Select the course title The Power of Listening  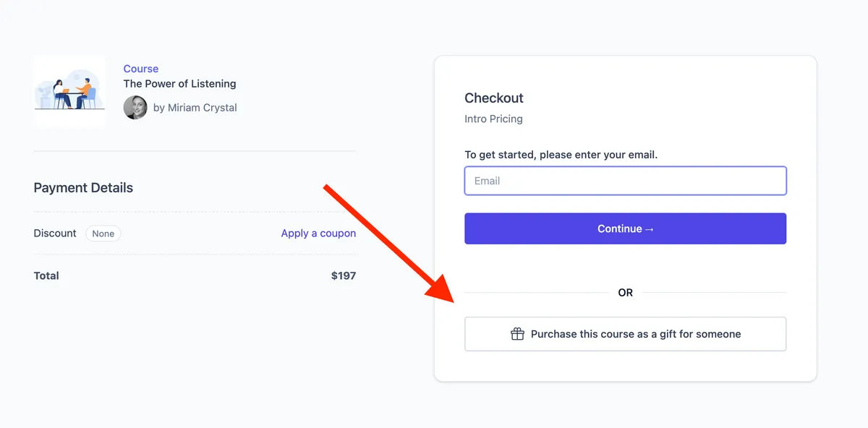179,83
